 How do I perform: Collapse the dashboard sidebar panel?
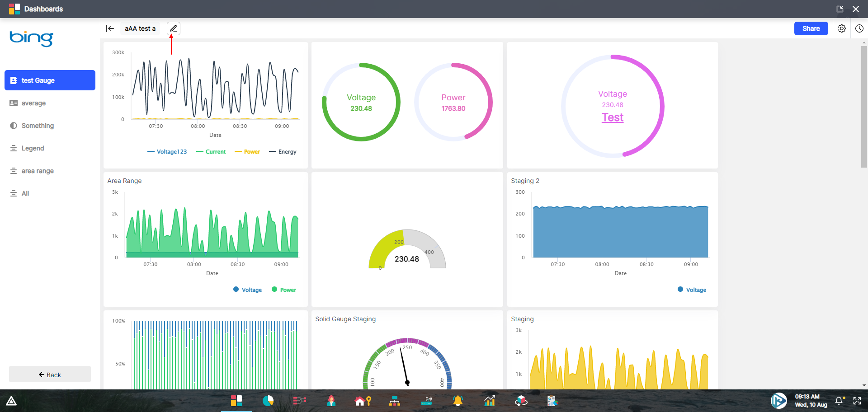coord(110,28)
